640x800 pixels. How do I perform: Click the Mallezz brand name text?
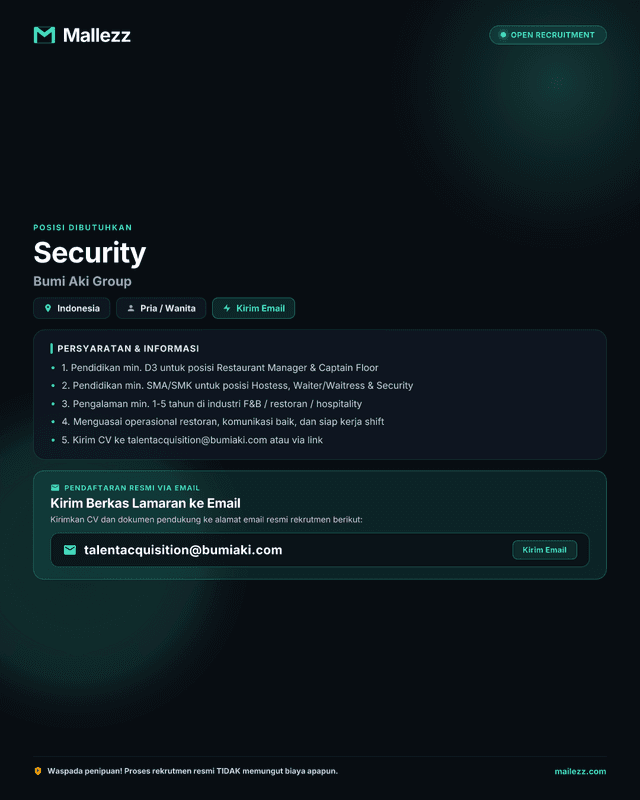(x=96, y=35)
